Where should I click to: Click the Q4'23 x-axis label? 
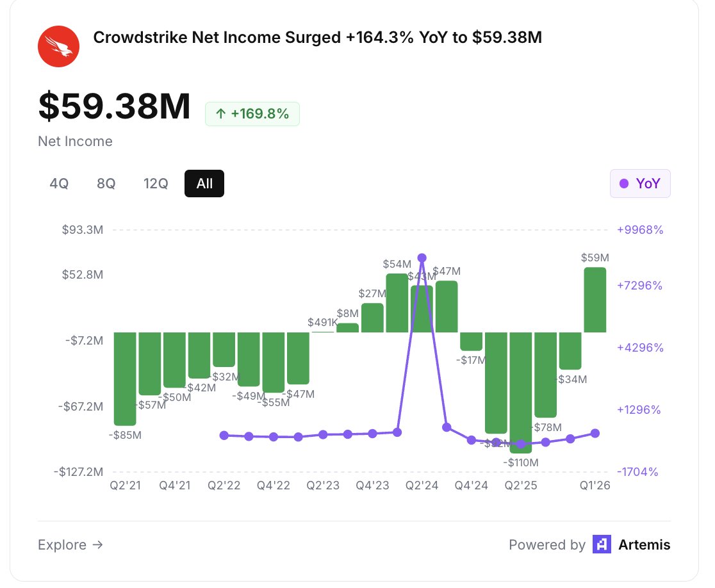pyautogui.click(x=372, y=486)
